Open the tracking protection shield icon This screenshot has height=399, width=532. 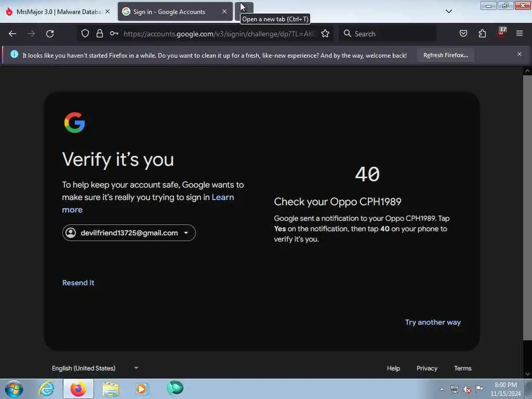(x=85, y=33)
